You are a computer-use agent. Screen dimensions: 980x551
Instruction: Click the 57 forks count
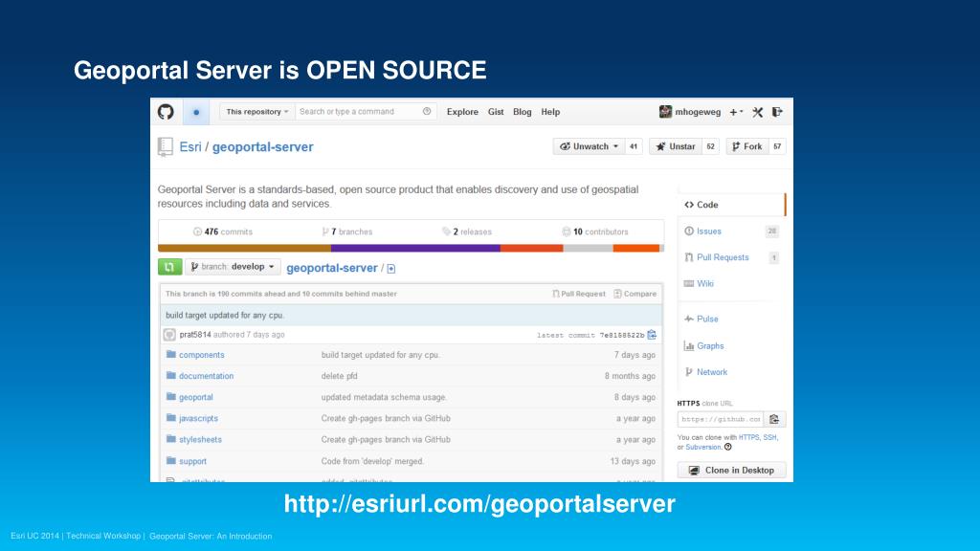coord(777,146)
